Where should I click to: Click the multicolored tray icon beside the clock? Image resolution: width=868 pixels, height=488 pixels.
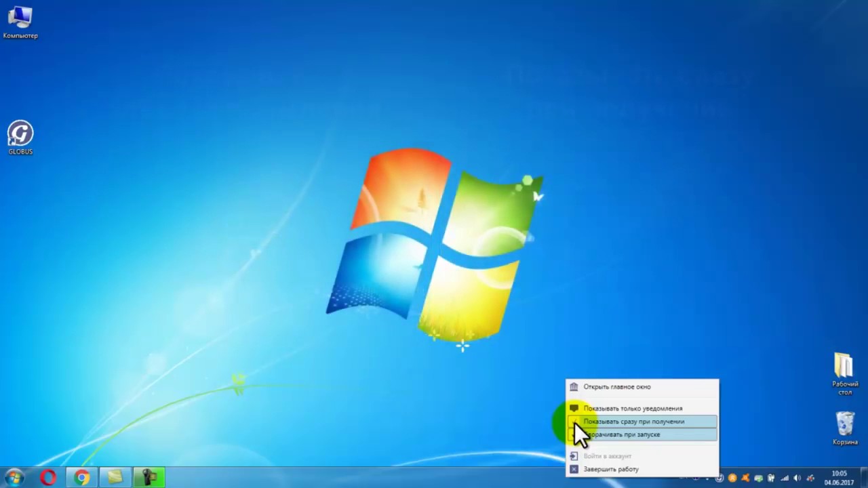[x=810, y=479]
